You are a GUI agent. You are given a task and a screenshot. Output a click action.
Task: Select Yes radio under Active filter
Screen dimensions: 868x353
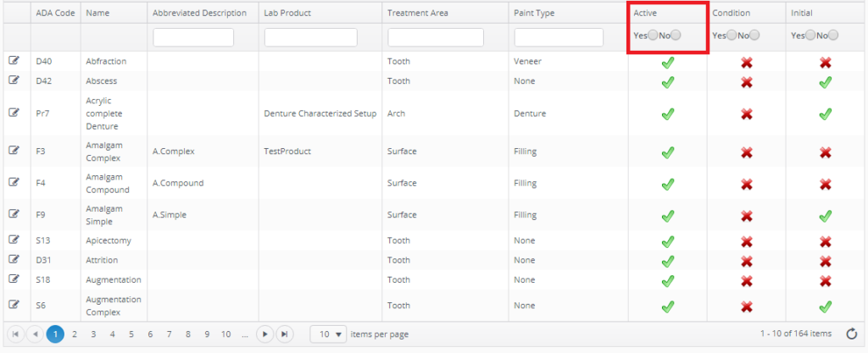(x=652, y=36)
